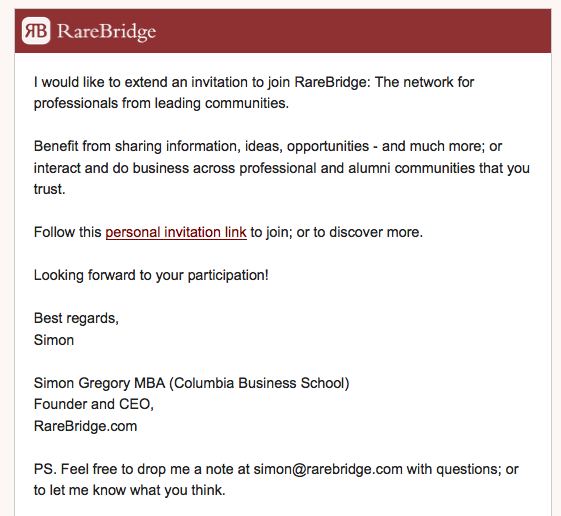Click the RareBridge.com signature text
Screen dimensions: 561x516
point(86,426)
